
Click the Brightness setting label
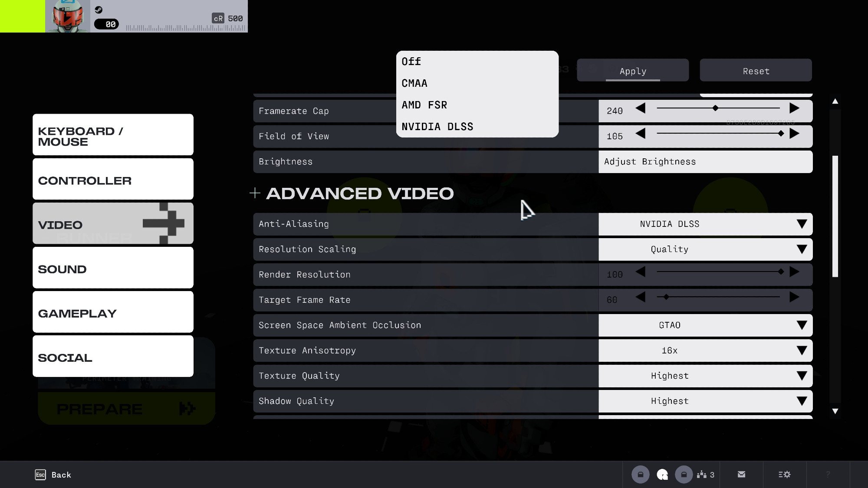click(x=286, y=162)
